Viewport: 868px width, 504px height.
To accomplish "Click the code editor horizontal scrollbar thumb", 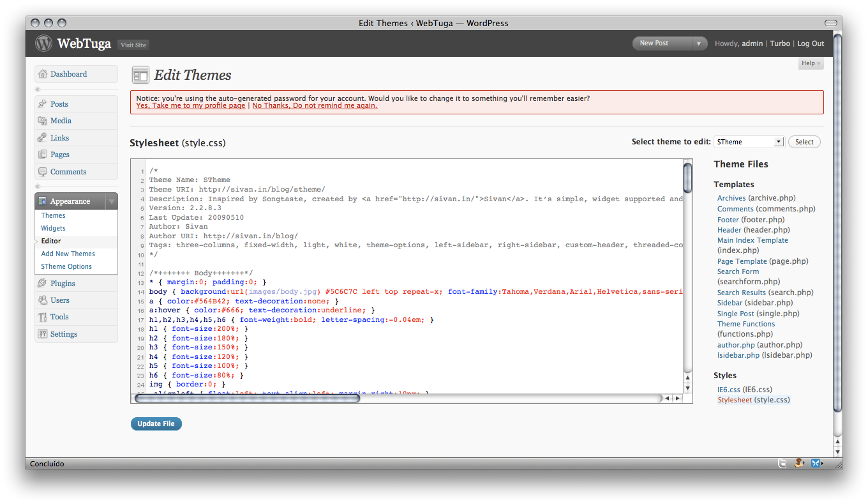I will point(248,398).
